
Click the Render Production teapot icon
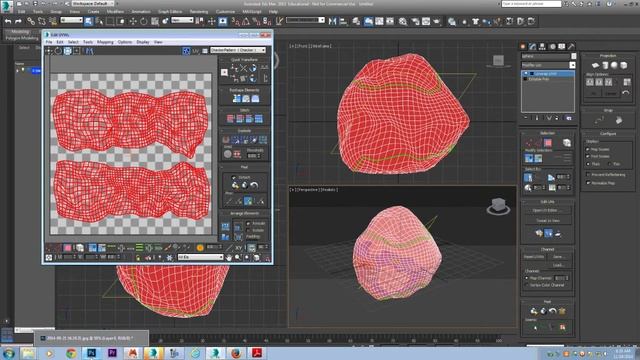(x=437, y=21)
